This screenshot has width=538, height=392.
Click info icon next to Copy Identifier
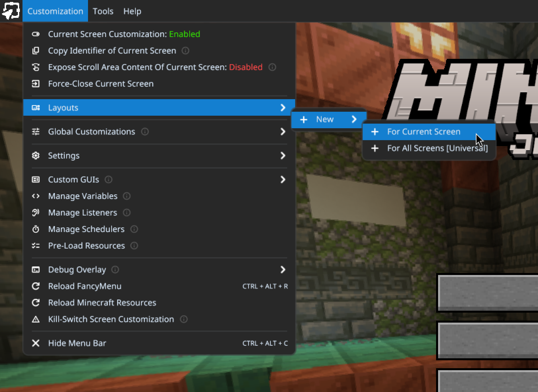[x=186, y=51]
